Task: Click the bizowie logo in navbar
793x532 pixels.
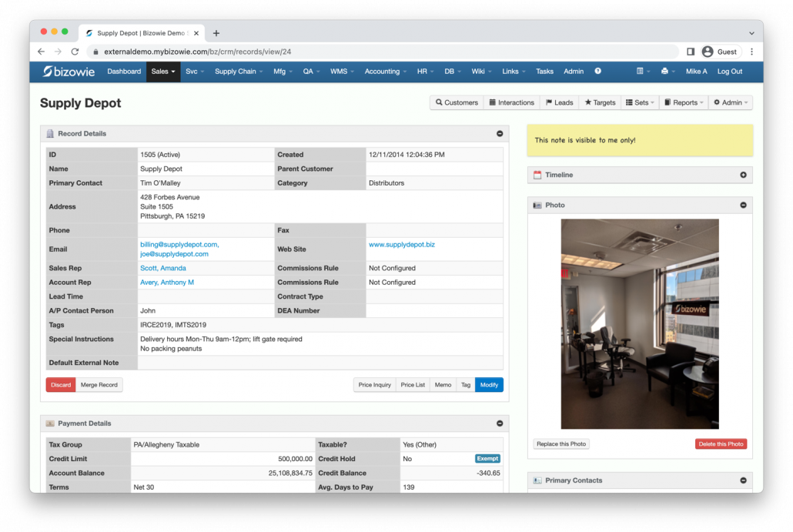Action: point(70,72)
